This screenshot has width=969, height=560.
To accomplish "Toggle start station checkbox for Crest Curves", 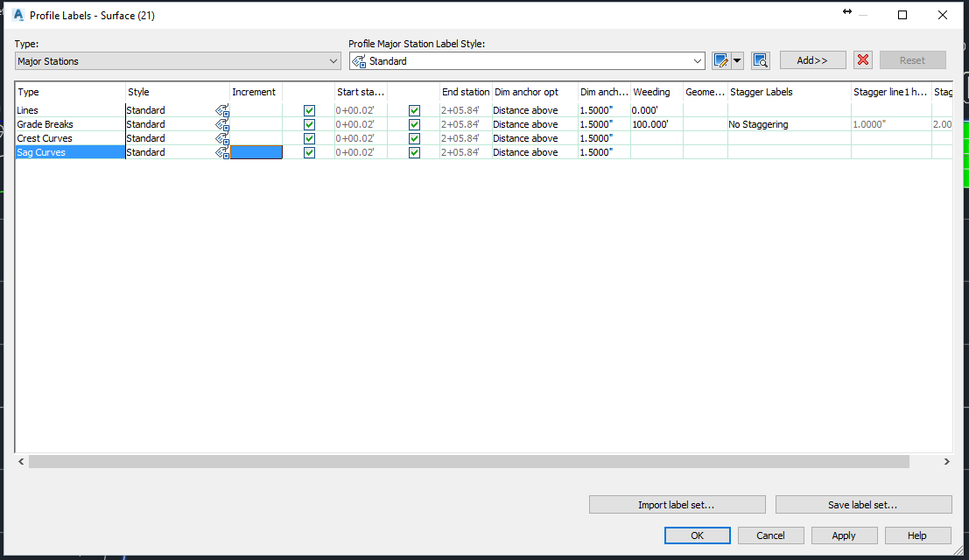I will coord(309,138).
